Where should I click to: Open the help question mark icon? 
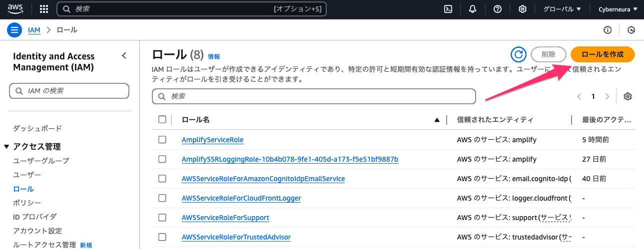(x=498, y=9)
